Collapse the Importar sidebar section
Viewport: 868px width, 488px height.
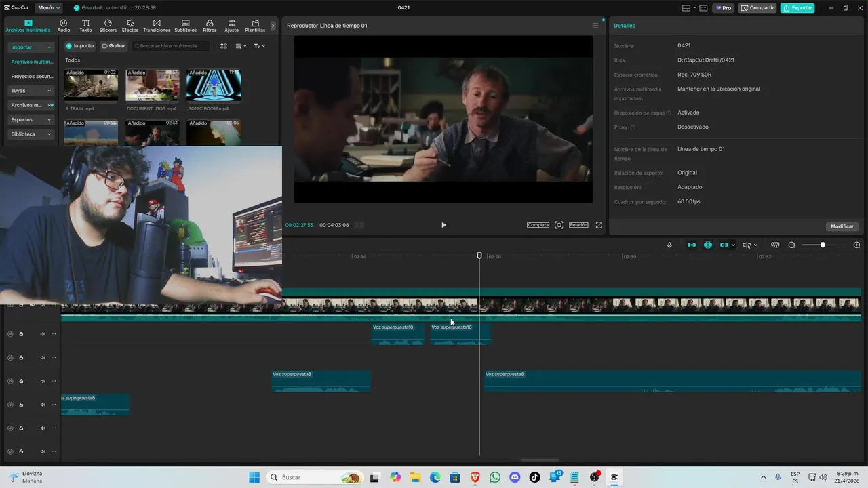click(x=31, y=47)
